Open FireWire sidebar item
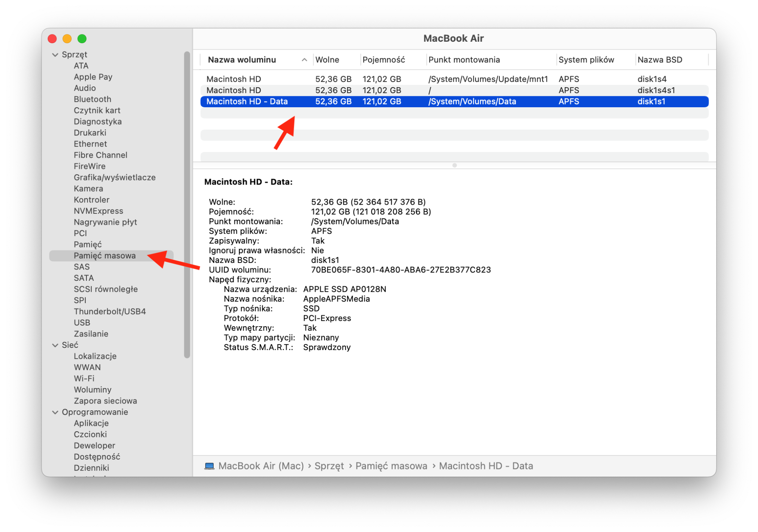This screenshot has height=532, width=758. tap(89, 166)
